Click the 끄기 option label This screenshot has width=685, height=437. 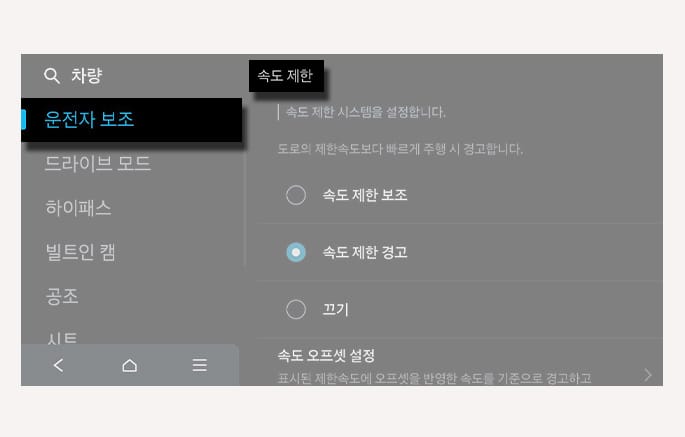335,309
